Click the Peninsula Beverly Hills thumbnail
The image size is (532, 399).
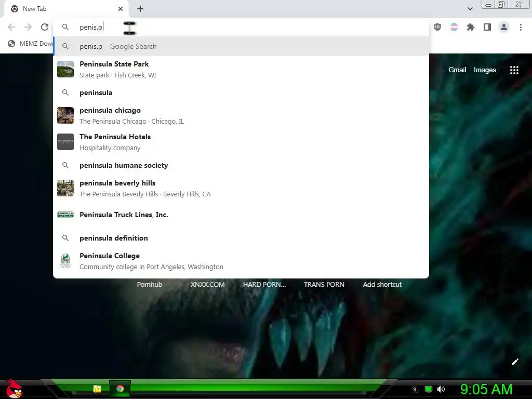pos(65,188)
